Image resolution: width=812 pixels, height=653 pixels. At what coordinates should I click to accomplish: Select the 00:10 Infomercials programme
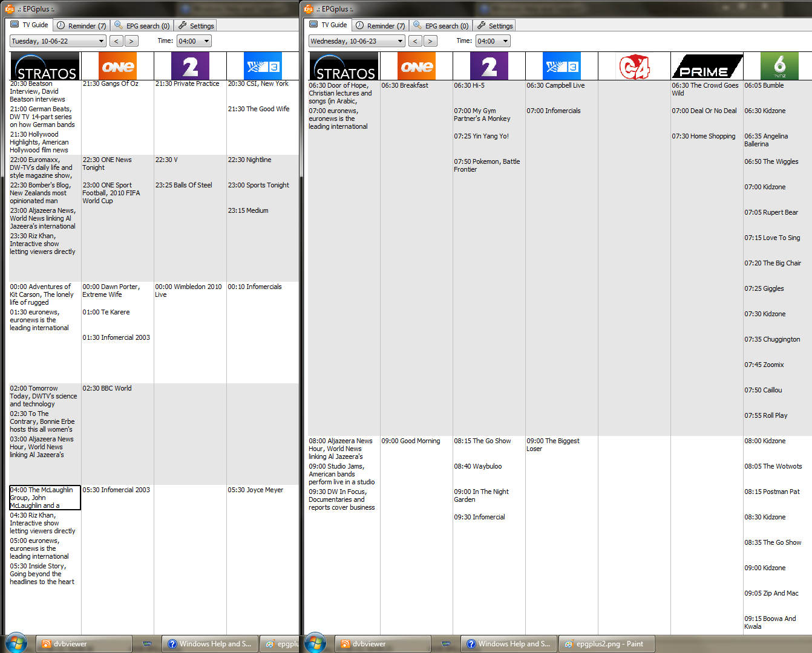[x=255, y=287]
